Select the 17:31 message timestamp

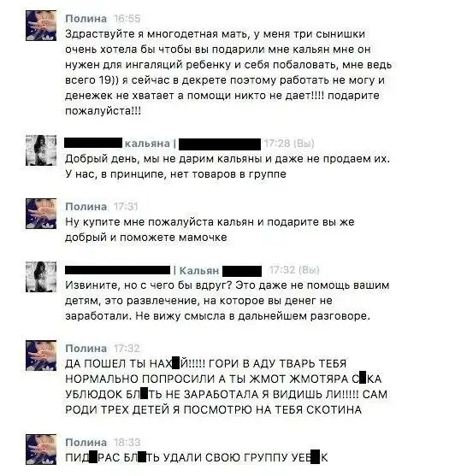tap(126, 207)
